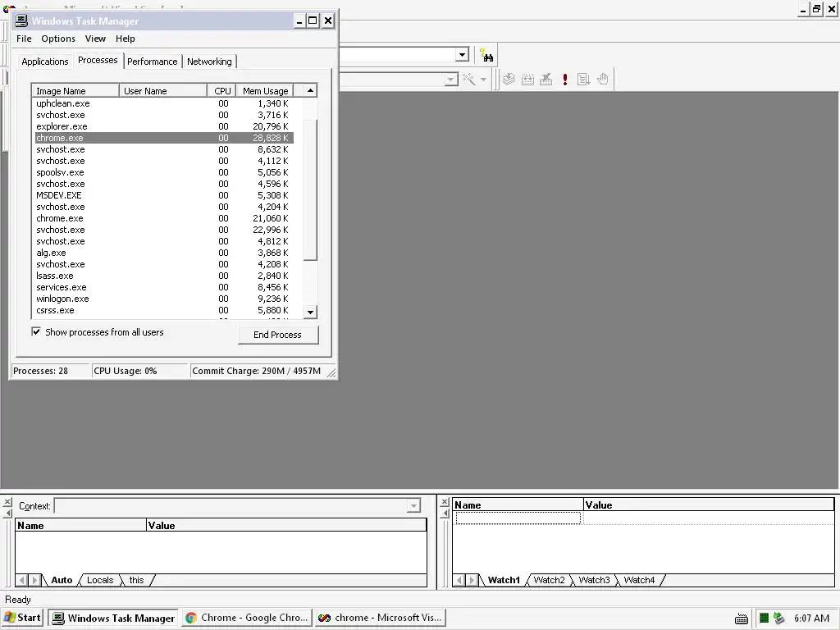This screenshot has width=840, height=630.
Task: Click the Stop Build icon
Action: coord(546,80)
